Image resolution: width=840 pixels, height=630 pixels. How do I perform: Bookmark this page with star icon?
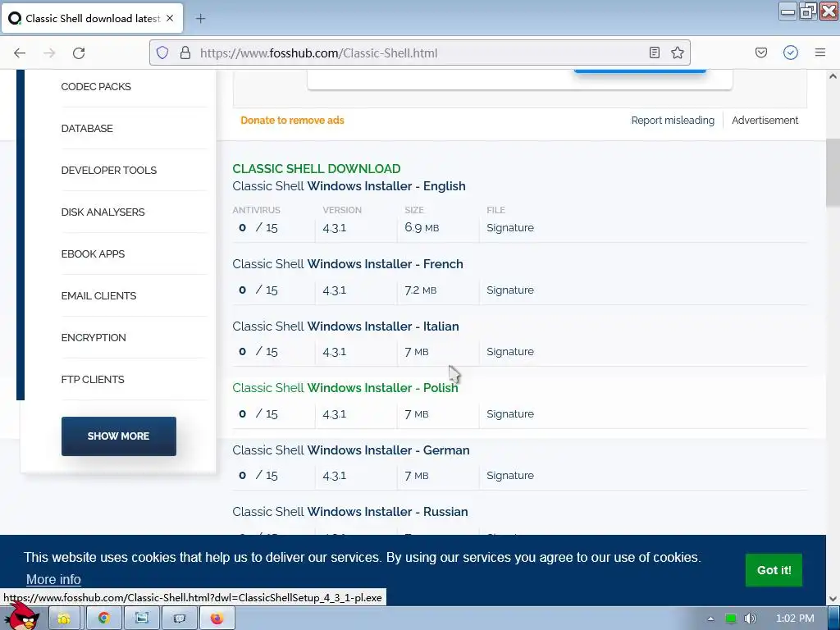[x=677, y=52]
